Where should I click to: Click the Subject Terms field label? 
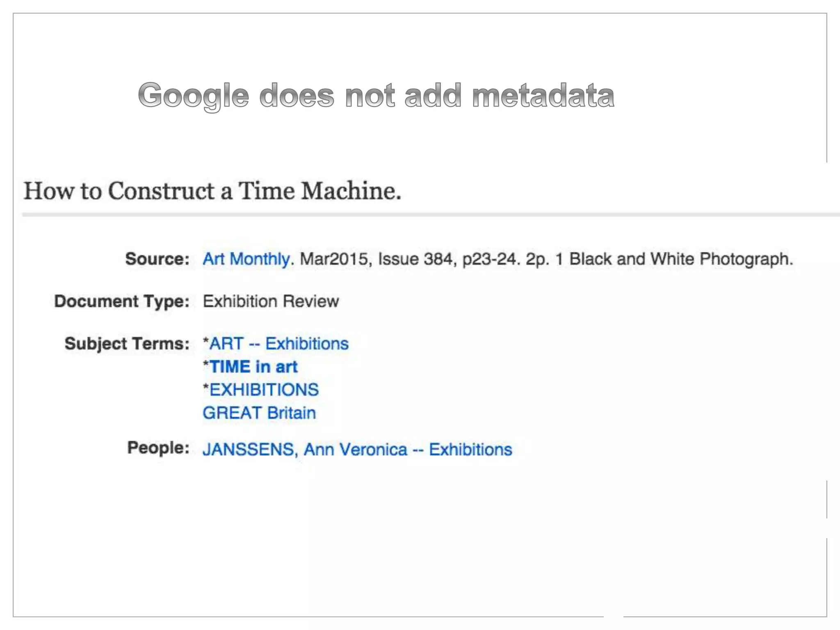pyautogui.click(x=127, y=344)
